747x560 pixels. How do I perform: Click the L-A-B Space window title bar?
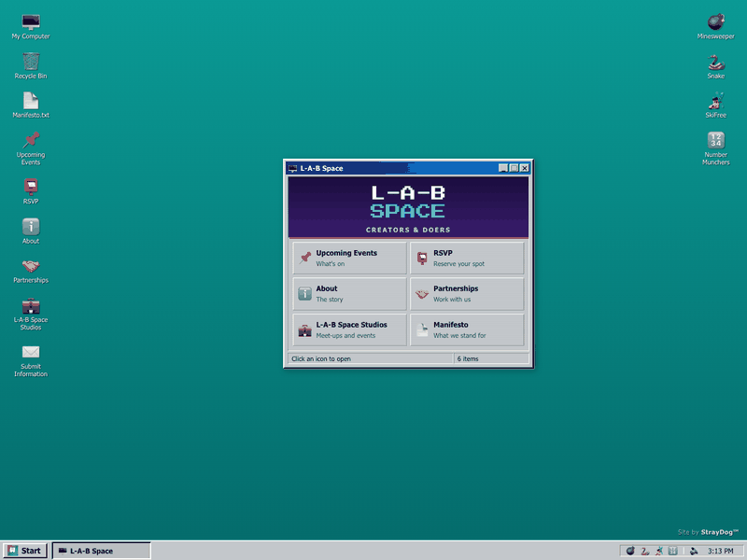point(408,168)
